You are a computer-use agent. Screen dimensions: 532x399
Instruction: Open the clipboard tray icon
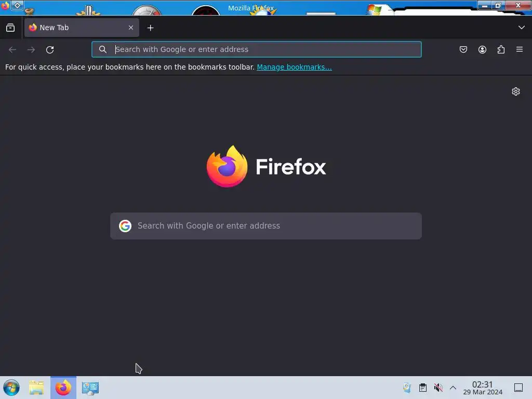tap(423, 388)
